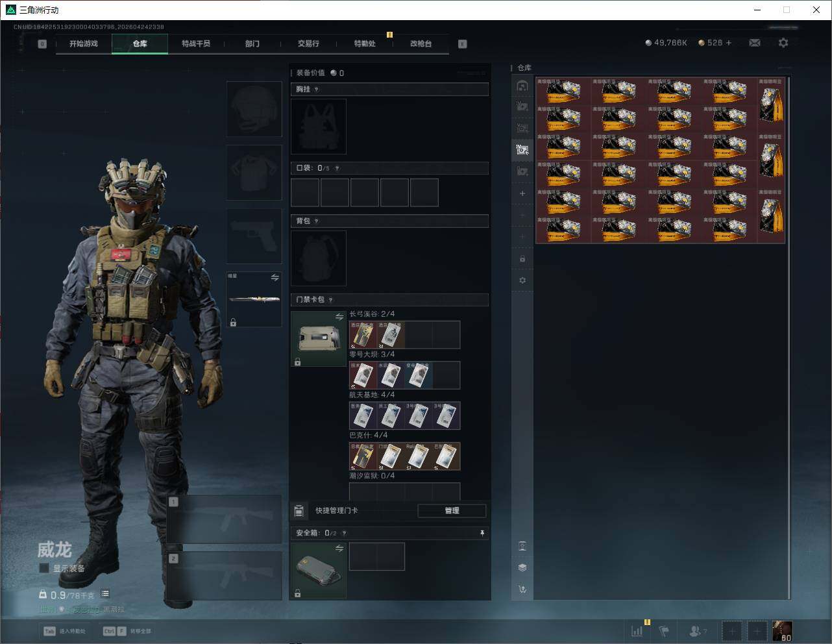Click the 49,766K currency balance
Screen dimensions: 832x644
(666, 43)
